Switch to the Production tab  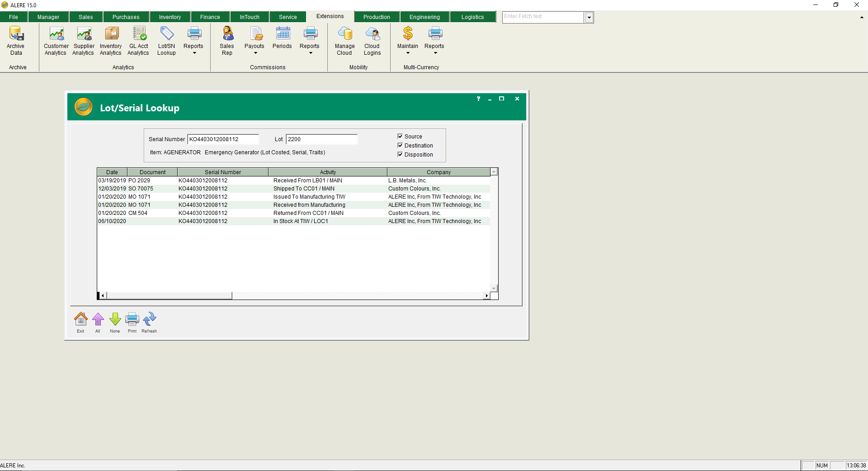(377, 16)
